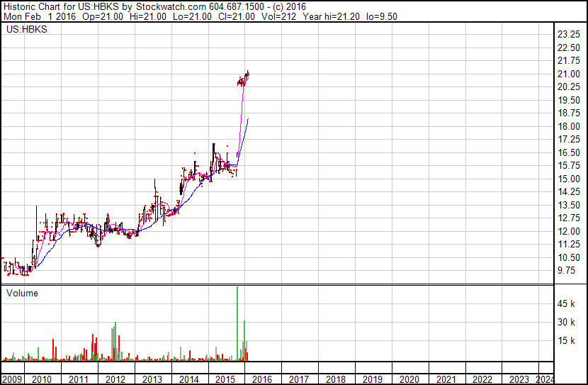Viewport: 588px width, 385px height.
Task: Click the 45 k volume axis label
Action: coord(567,304)
